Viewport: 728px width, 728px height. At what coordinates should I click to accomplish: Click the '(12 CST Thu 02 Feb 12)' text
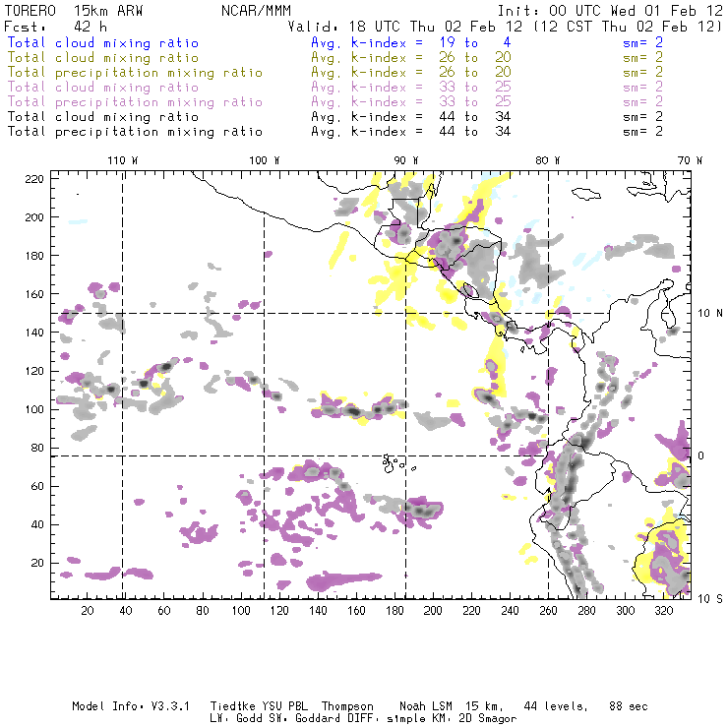(627, 27)
